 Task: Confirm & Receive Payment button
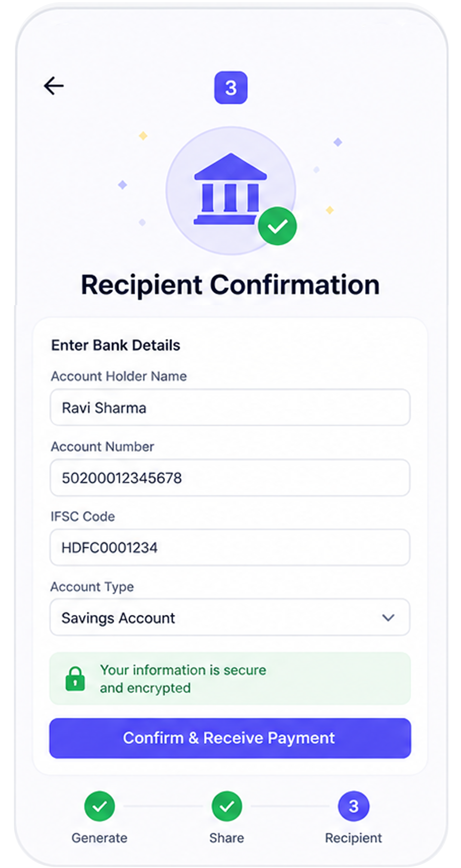(x=230, y=738)
